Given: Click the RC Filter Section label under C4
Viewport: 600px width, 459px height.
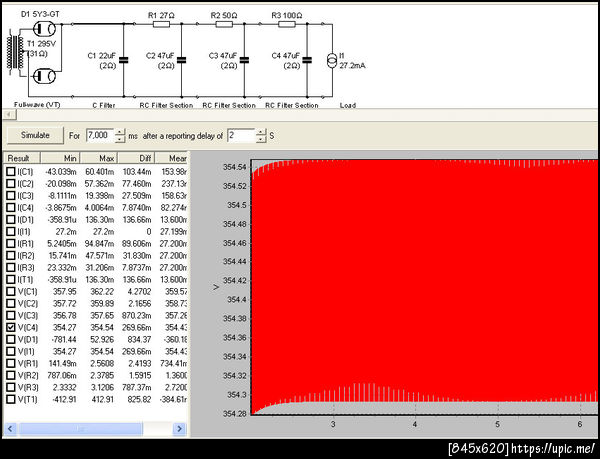Looking at the screenshot, I should pos(292,105).
